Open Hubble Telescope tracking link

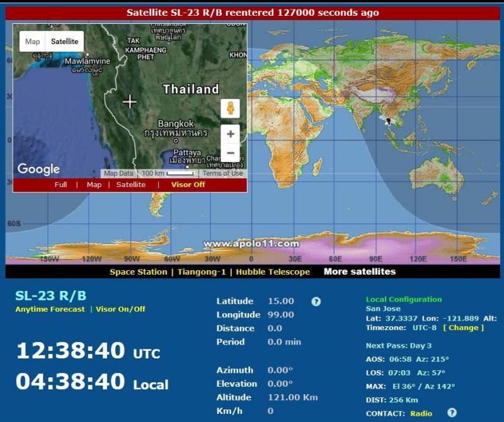(x=273, y=272)
